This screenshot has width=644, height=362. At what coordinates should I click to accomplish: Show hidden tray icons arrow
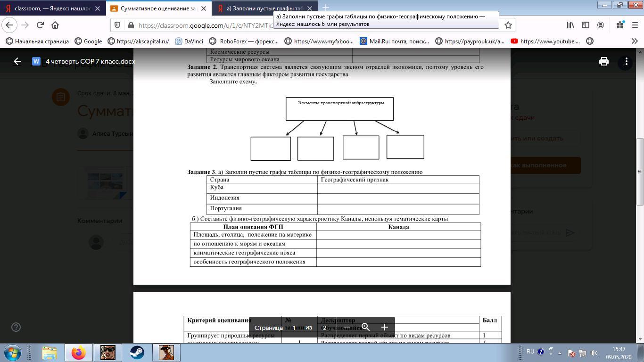point(560,353)
